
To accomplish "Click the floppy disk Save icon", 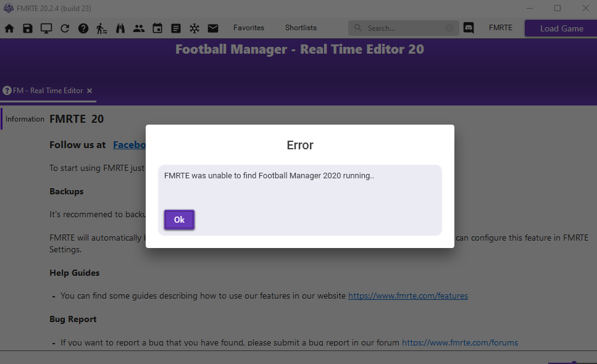I will (x=28, y=28).
